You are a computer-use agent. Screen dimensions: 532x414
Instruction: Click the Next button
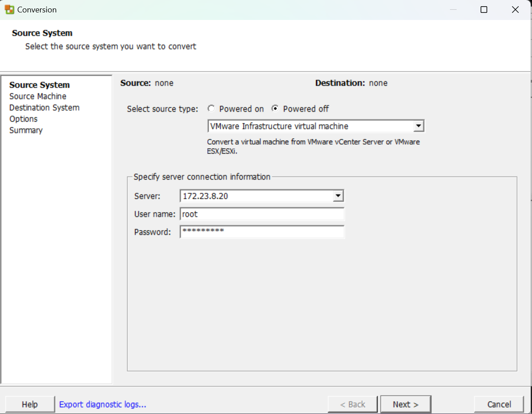point(406,404)
